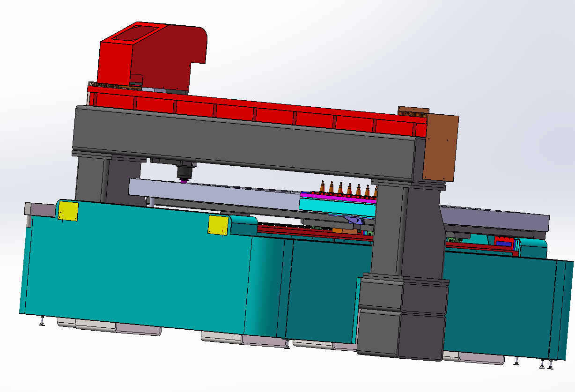
Task: Click the yellow panel beside the teal cover
Action: pyautogui.click(x=218, y=225)
